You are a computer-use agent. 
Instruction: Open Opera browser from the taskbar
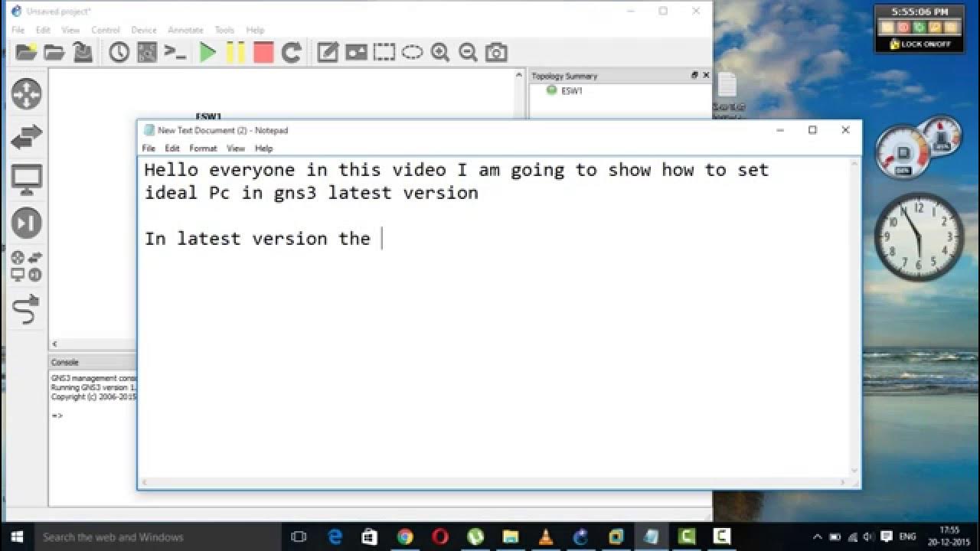(440, 536)
